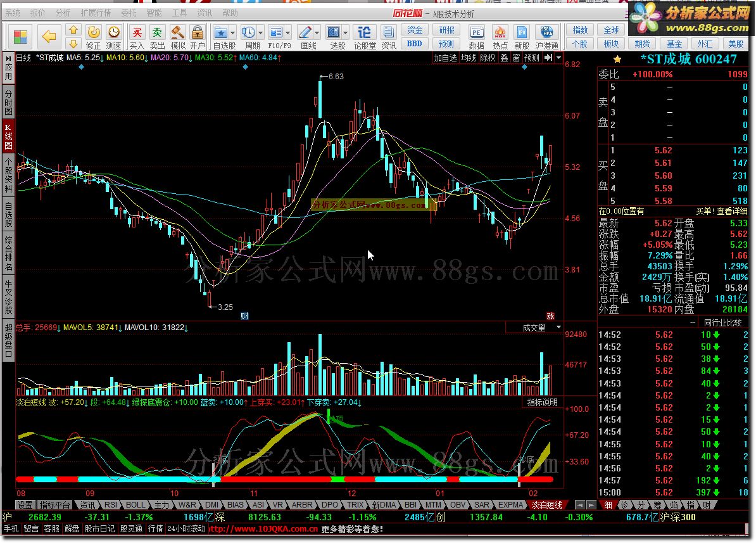Open chart bar options dropdown arrow
This screenshot has height=543, width=756.
pyautogui.click(x=559, y=58)
